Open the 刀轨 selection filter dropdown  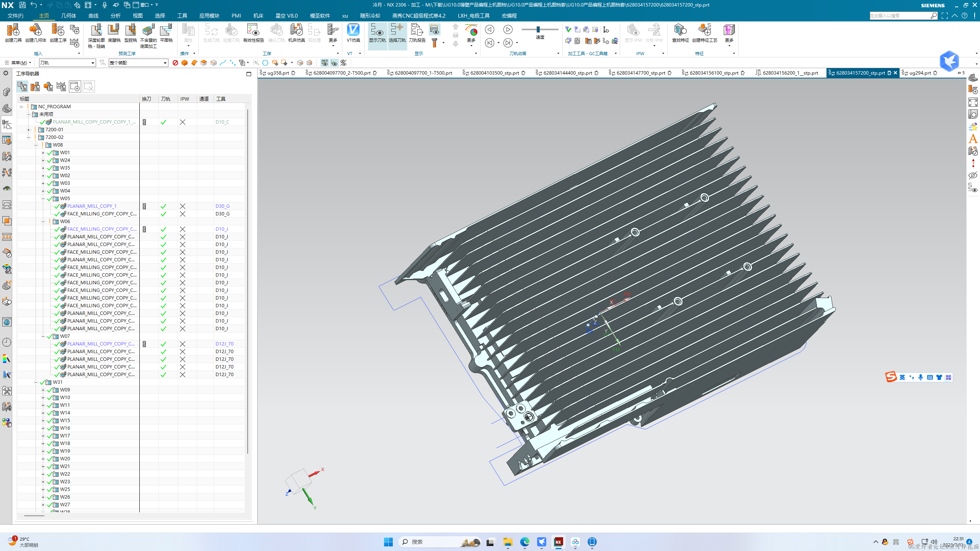pyautogui.click(x=67, y=63)
